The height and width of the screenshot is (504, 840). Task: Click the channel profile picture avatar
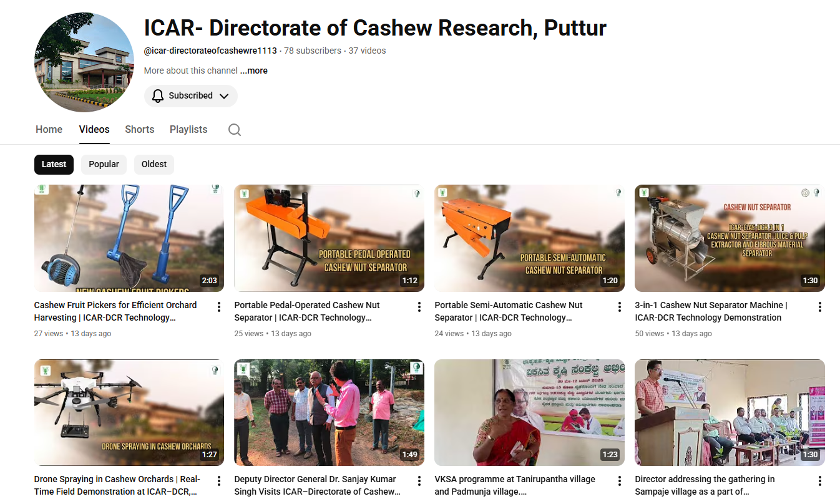point(84,62)
